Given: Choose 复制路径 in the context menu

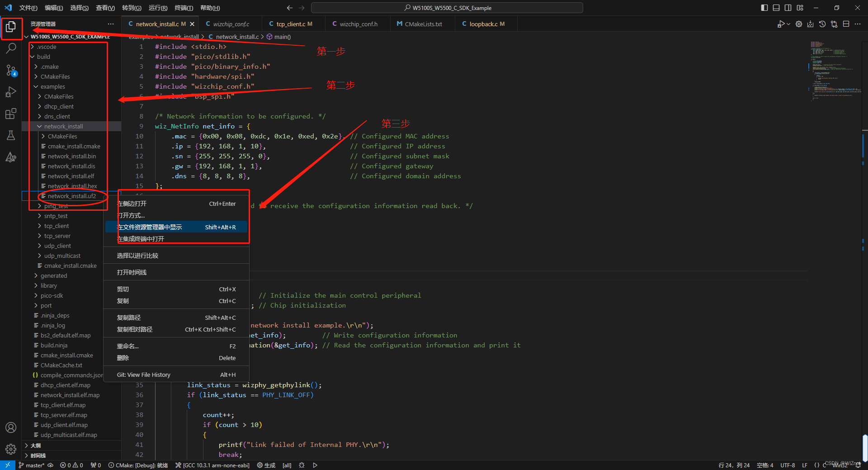Looking at the screenshot, I should pyautogui.click(x=177, y=318).
